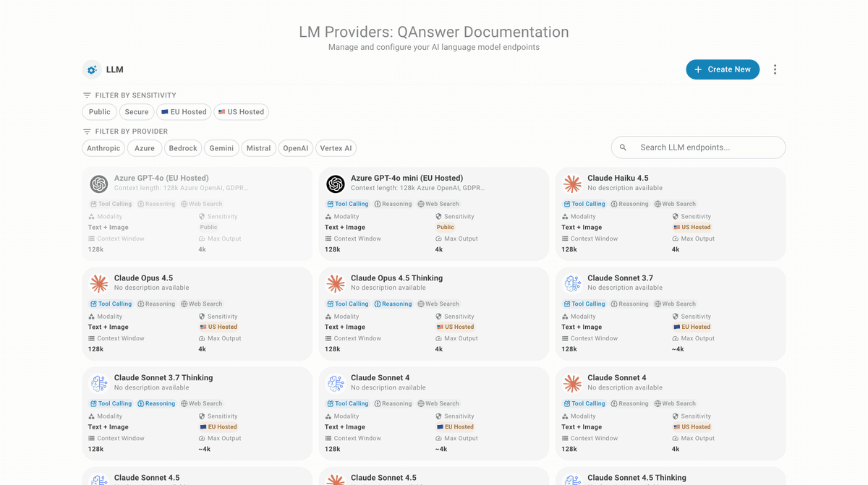Image resolution: width=868 pixels, height=485 pixels.
Task: Filter providers by Vertex AI
Action: 336,148
